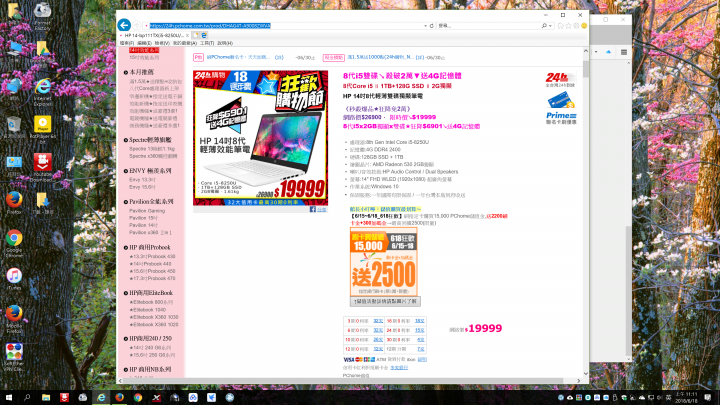Click the promo details button under 送2500 banner
The image size is (720, 405).
tap(385, 302)
